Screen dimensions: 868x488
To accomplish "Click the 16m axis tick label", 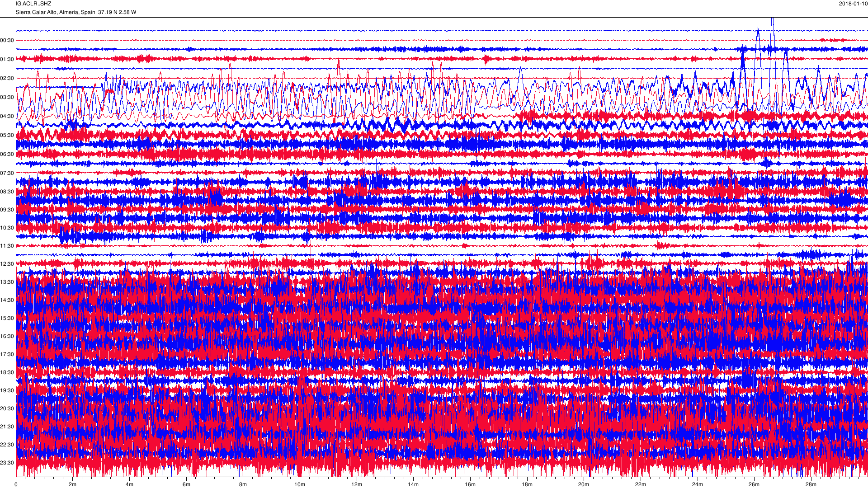I will [x=470, y=484].
